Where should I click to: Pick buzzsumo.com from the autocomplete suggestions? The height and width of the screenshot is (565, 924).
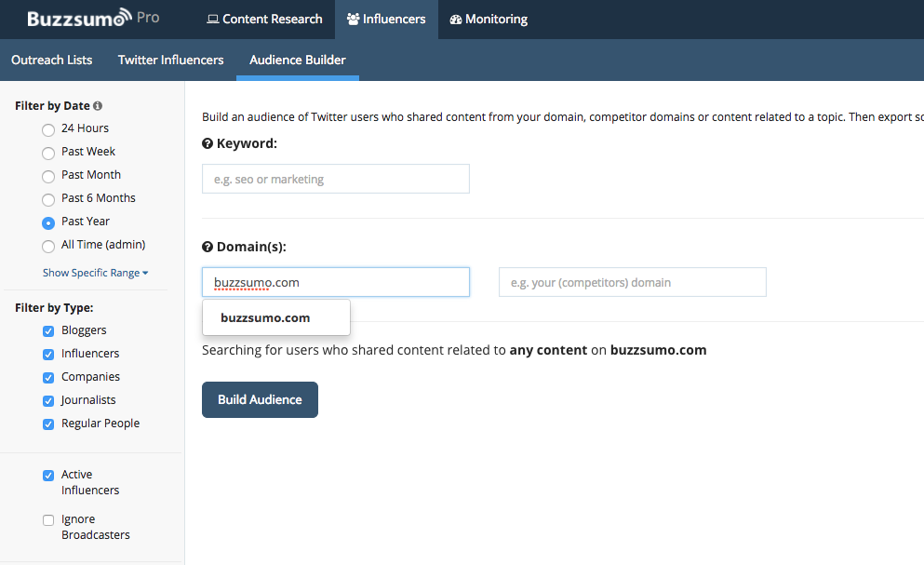tap(265, 317)
